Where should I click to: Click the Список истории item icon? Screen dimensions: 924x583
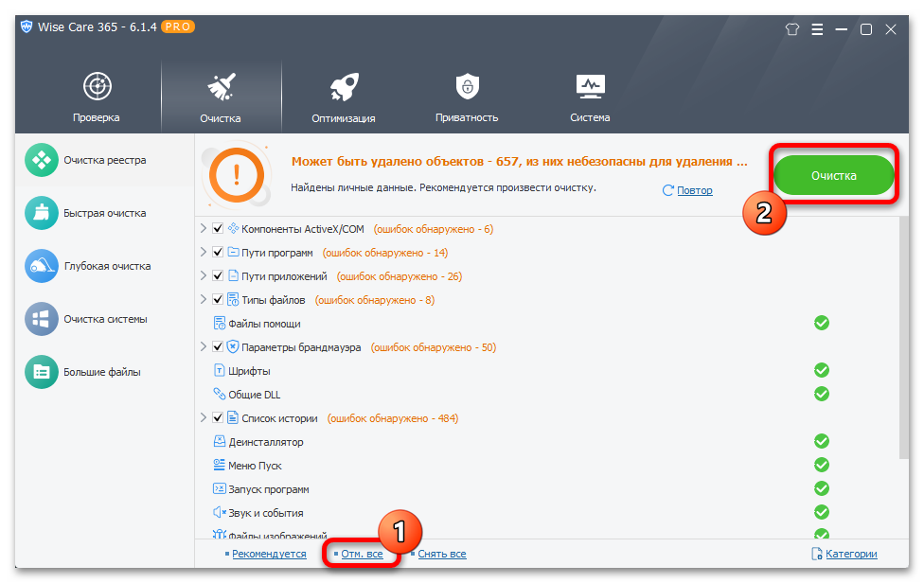[x=233, y=417]
